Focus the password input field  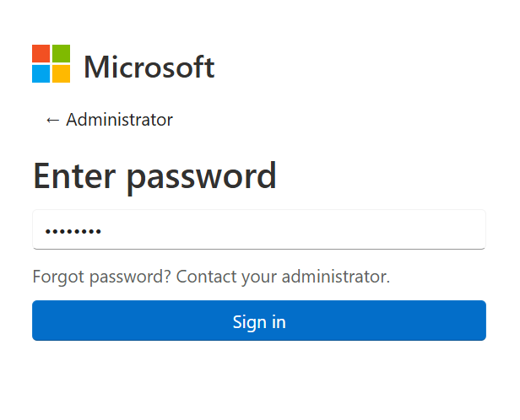point(259,229)
